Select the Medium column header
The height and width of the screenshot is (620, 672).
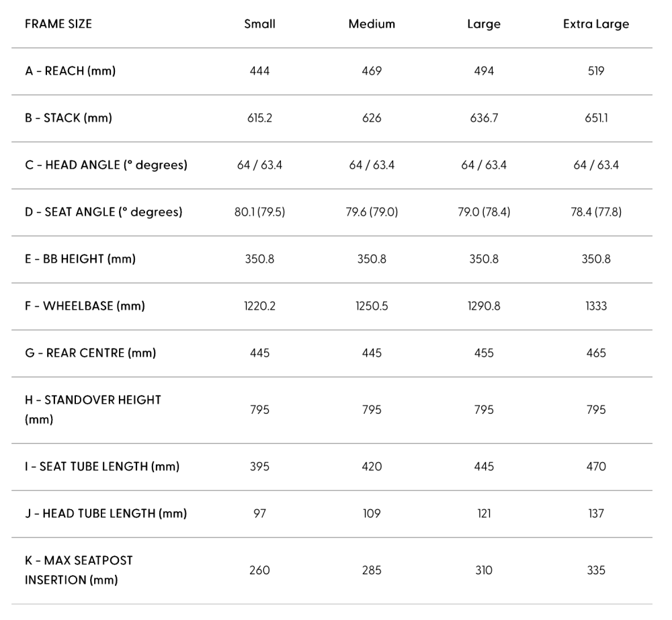(x=372, y=24)
